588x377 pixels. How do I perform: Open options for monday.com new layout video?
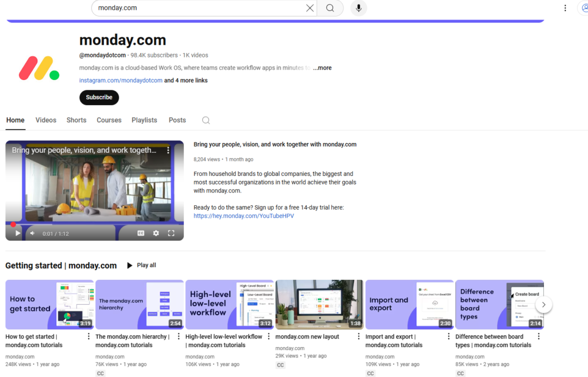[x=358, y=336]
